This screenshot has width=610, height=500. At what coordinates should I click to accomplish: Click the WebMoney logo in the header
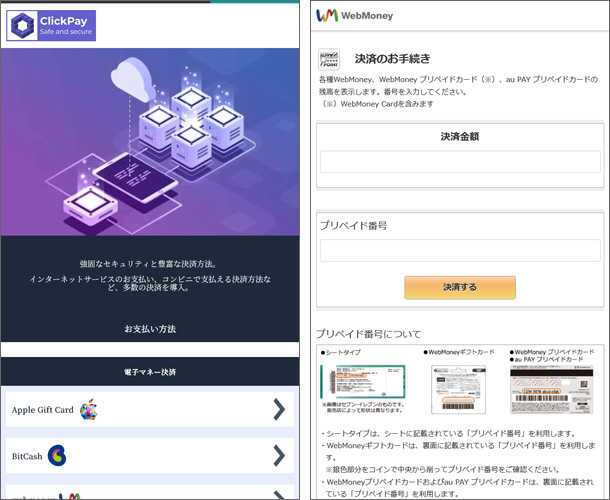point(354,16)
